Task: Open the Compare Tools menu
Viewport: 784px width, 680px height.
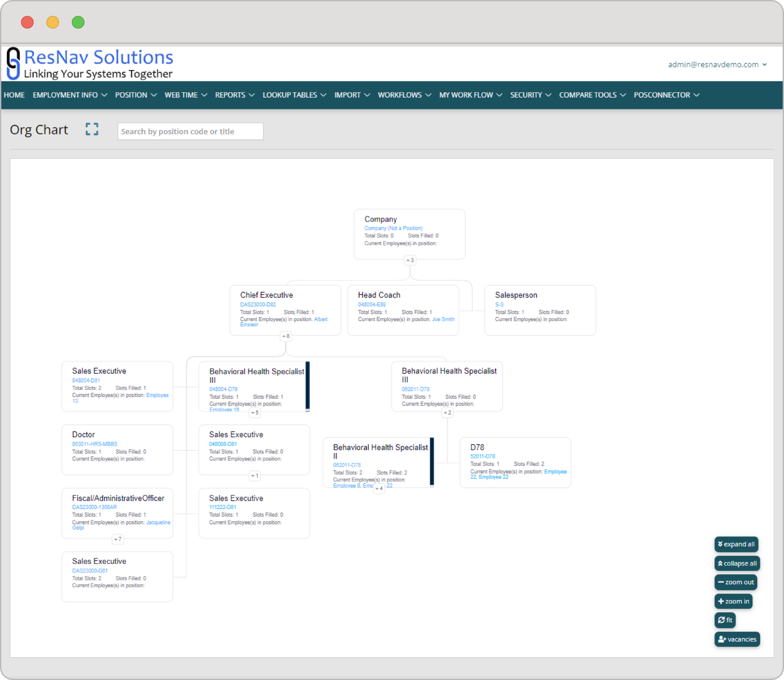Action: pyautogui.click(x=592, y=95)
